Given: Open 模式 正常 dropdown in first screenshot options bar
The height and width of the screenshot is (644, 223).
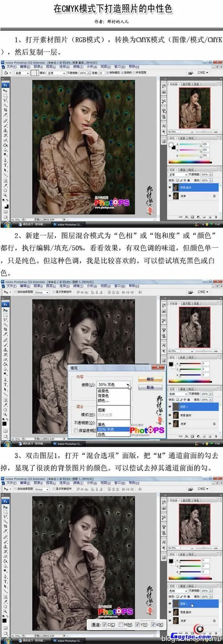Looking at the screenshot, I should [56, 73].
